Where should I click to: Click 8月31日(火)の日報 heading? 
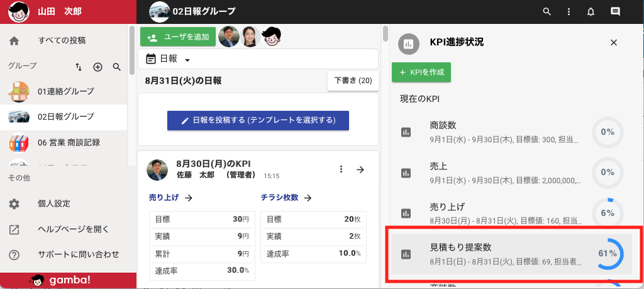183,81
